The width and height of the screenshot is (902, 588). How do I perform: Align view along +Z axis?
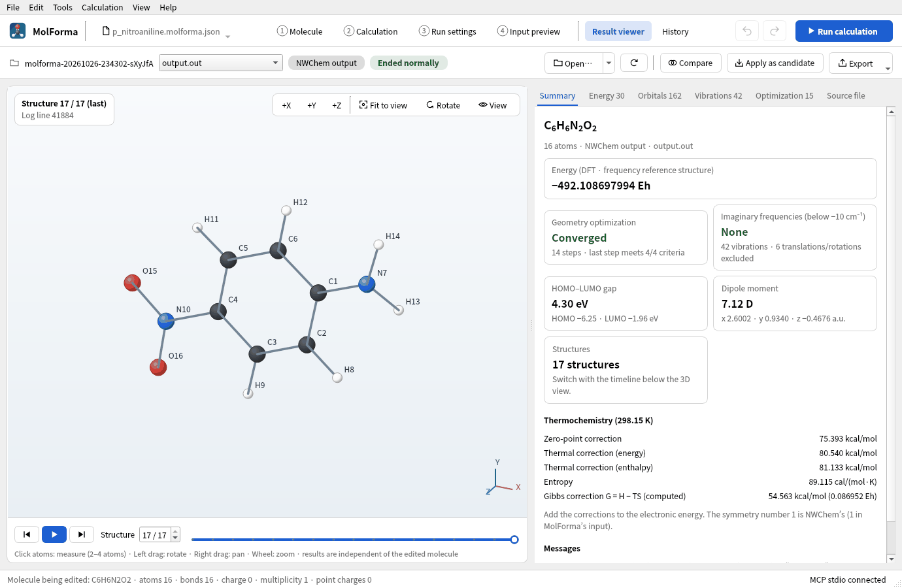coord(337,105)
